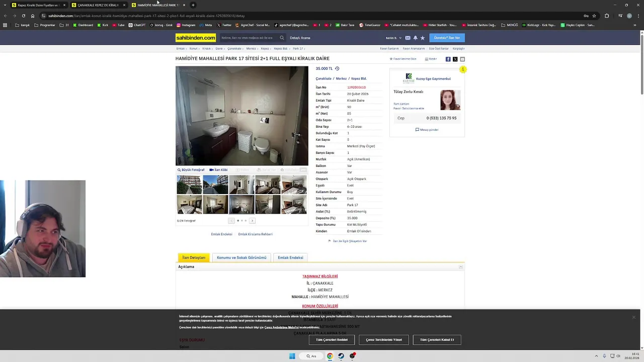Click Favorilerime Ekle link

[403, 59]
